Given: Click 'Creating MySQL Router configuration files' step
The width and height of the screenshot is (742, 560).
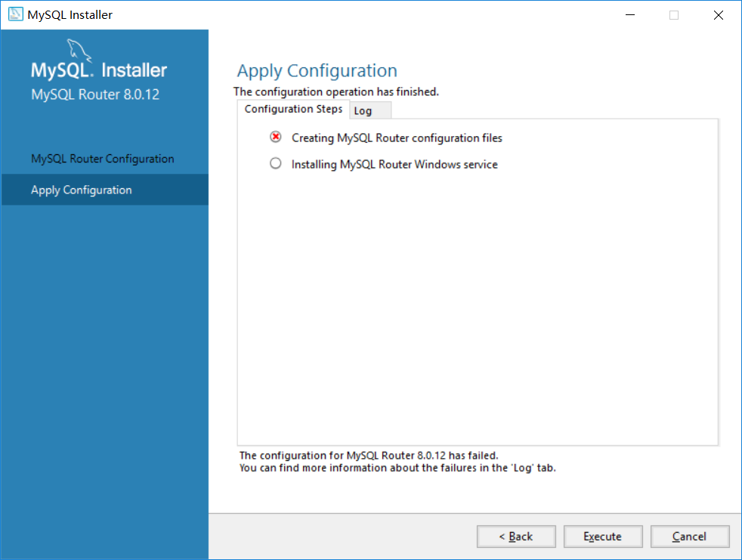Looking at the screenshot, I should point(397,138).
